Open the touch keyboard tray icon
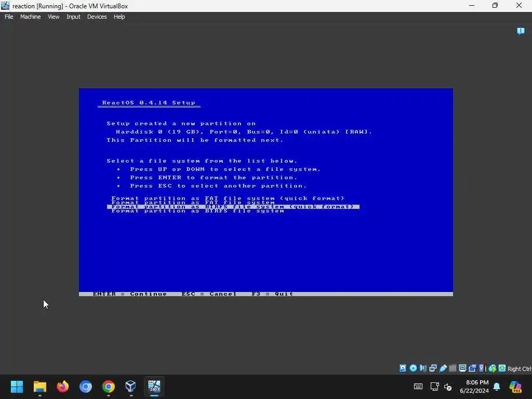Image resolution: width=532 pixels, height=399 pixels. pyautogui.click(x=418, y=387)
